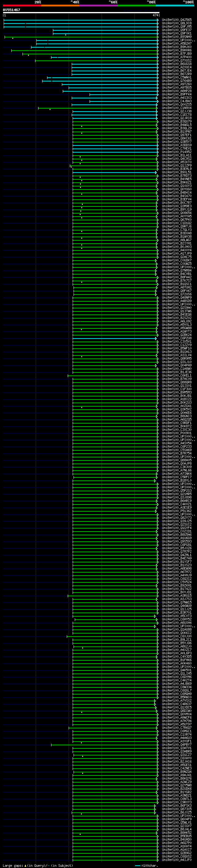Select hit label UniRef100_Q7NM84
197x868 pixels.
177,271
